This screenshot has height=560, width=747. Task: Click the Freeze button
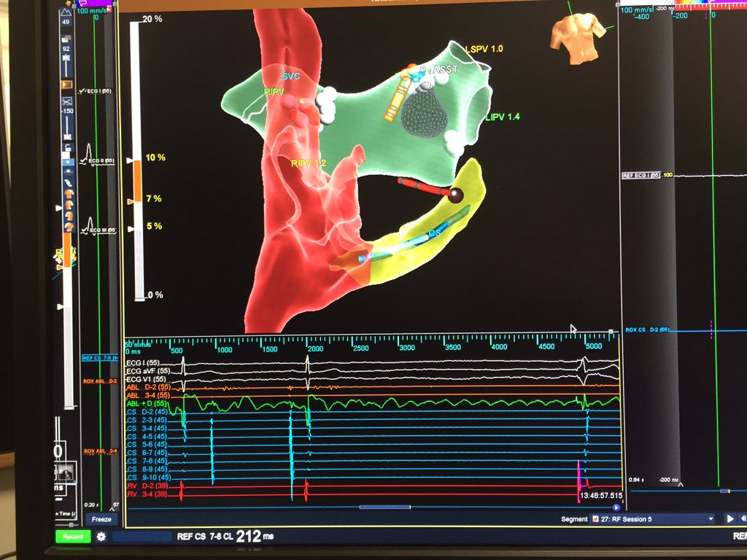(x=101, y=519)
